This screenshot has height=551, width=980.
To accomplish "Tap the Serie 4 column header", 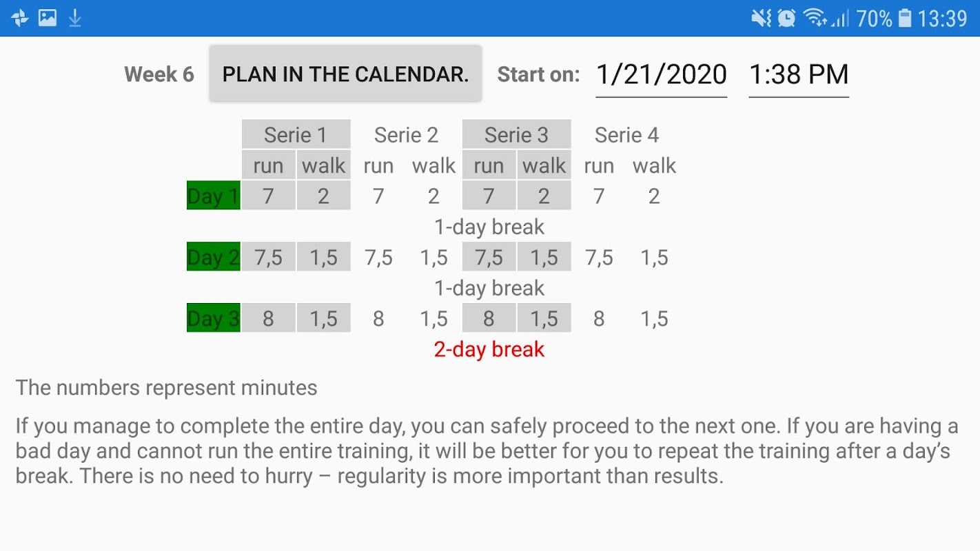I will pyautogui.click(x=626, y=134).
